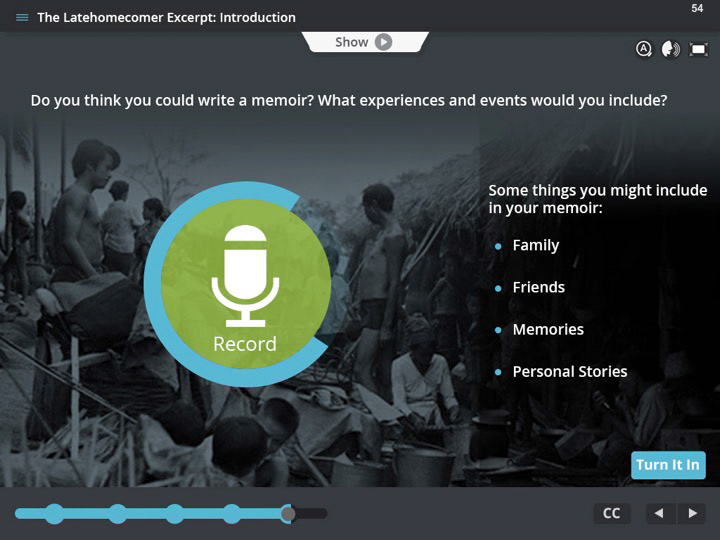This screenshot has width=720, height=540.
Task: Click the lesson title 'The Latehomecomer Excerpt: Introduction'
Action: coord(166,17)
